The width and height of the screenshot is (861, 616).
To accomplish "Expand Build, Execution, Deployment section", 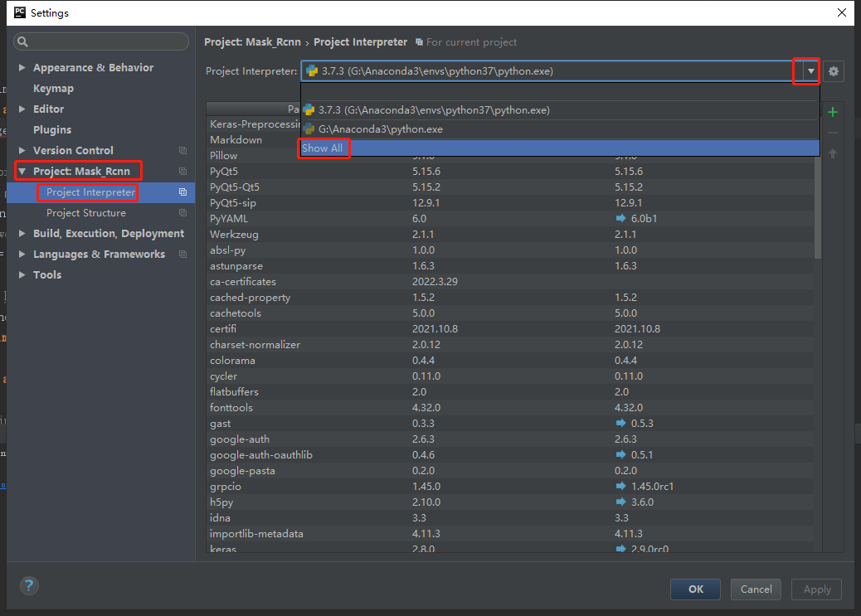I will (22, 233).
